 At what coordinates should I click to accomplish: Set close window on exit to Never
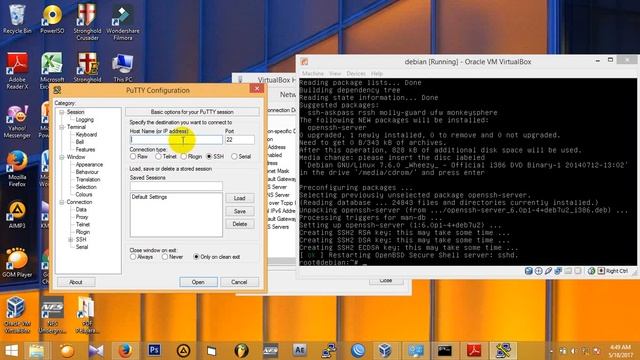click(x=165, y=257)
